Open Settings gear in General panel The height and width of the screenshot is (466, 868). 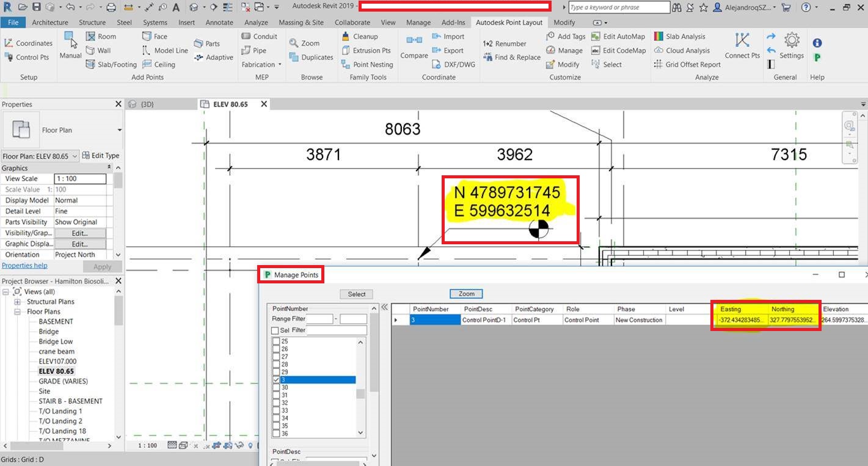[792, 46]
